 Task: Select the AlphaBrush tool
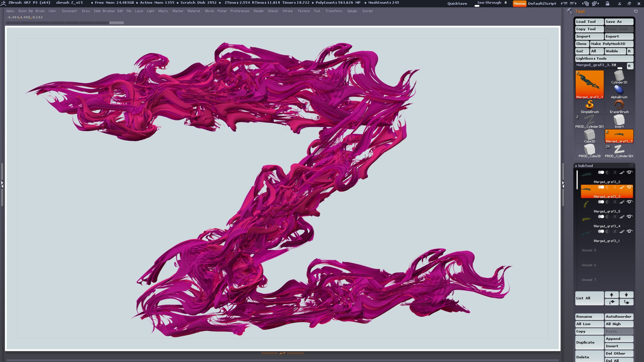pos(619,92)
